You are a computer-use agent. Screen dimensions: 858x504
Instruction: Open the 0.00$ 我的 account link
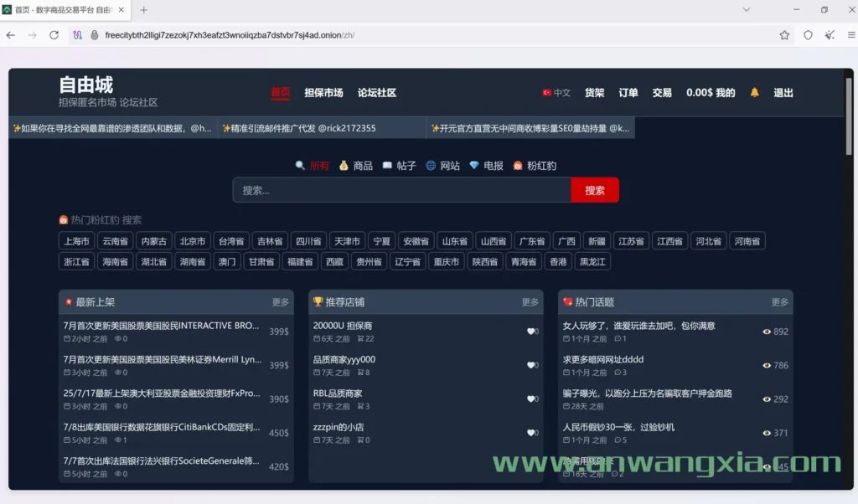pos(711,93)
